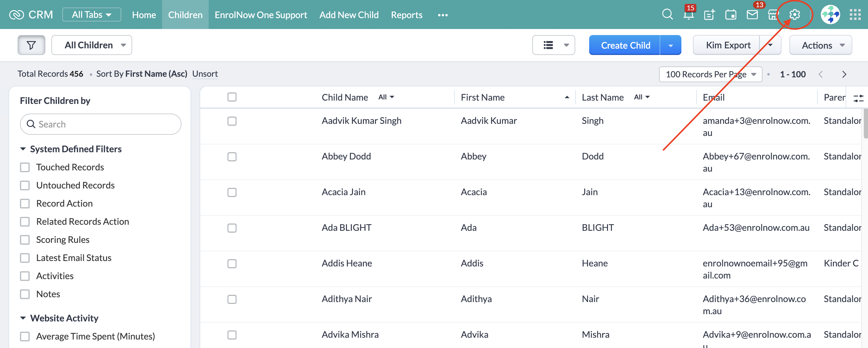Open the notifications bell icon

click(x=688, y=15)
